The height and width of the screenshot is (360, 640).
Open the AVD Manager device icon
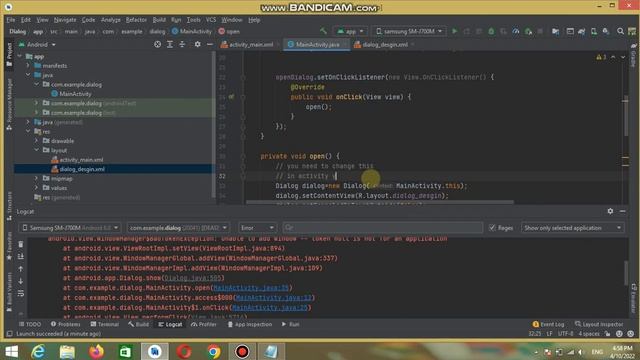[594, 31]
